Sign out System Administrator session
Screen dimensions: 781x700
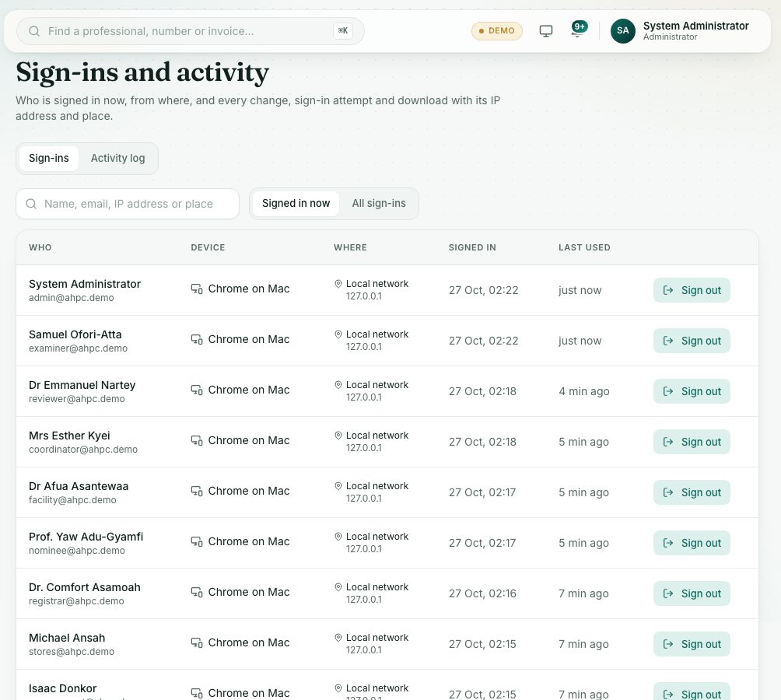pyautogui.click(x=692, y=290)
